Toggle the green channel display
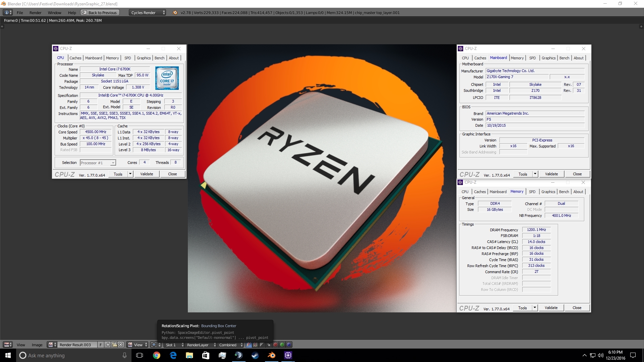This screenshot has width=644, height=362. (x=282, y=345)
